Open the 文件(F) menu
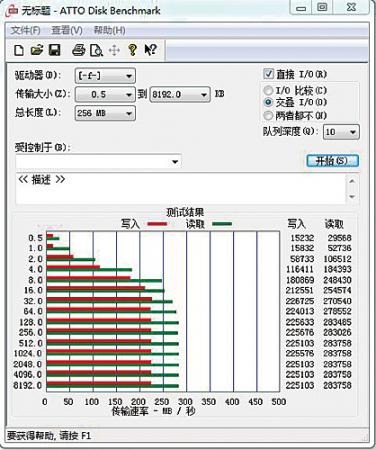376x450 pixels. pyautogui.click(x=25, y=31)
